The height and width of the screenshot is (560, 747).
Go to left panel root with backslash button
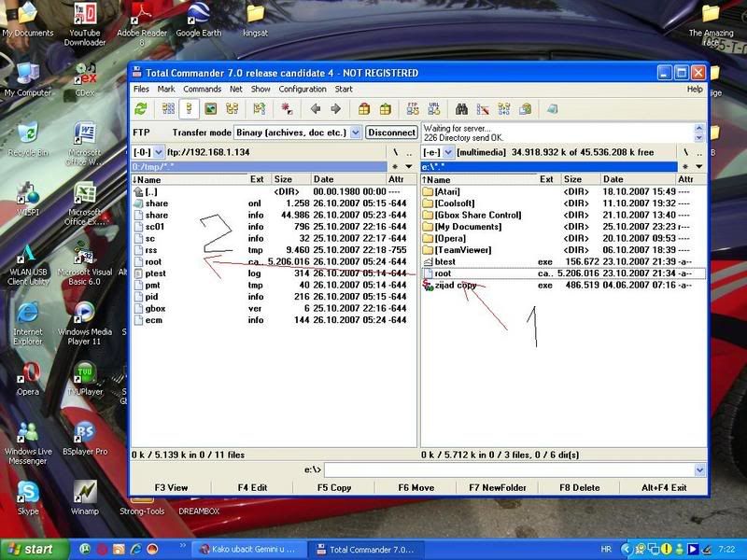(395, 152)
